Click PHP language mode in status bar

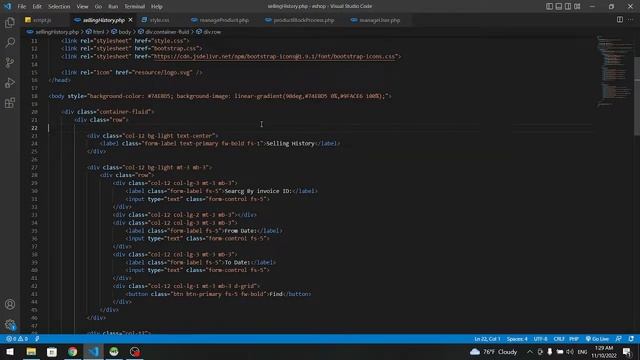[574, 339]
